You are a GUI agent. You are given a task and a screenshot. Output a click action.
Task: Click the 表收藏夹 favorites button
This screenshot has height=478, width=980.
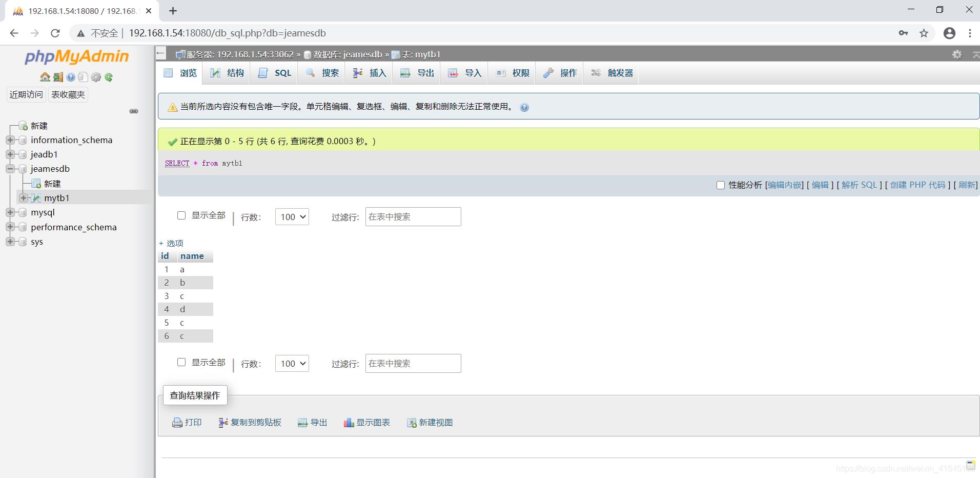point(68,95)
